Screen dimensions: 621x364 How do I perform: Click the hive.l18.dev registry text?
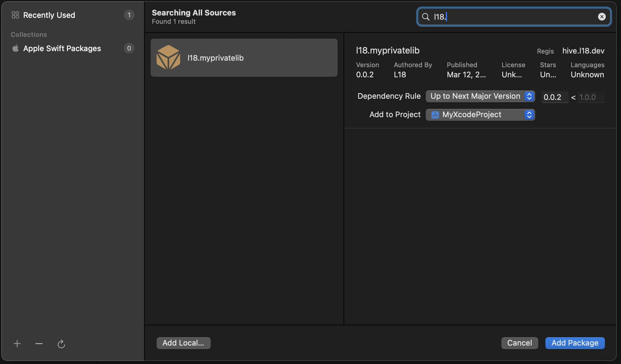click(583, 51)
